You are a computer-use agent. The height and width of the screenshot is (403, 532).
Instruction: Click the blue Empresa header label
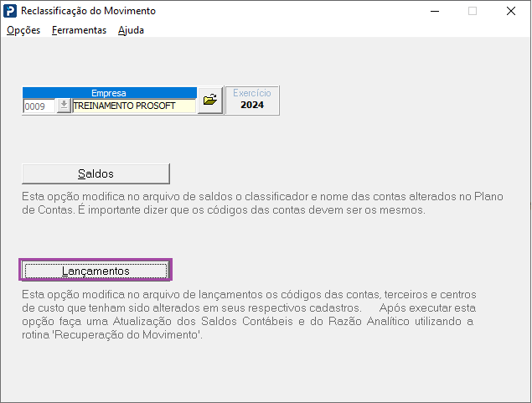pyautogui.click(x=109, y=93)
